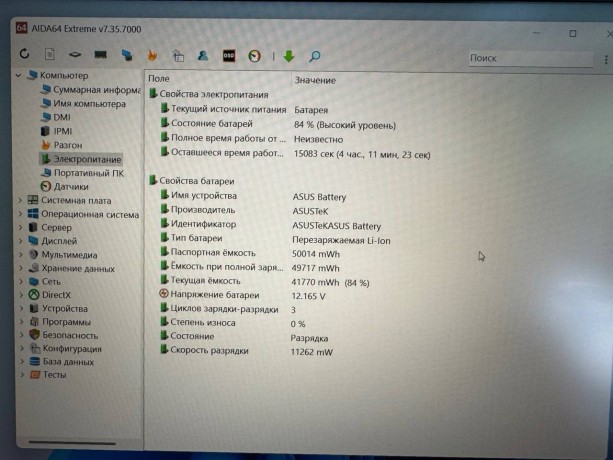Image resolution: width=613 pixels, height=460 pixels.
Task: Expand the DirectX tree node
Action: coord(21,295)
